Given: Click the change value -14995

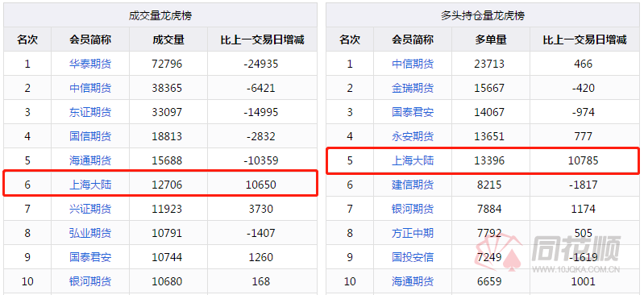Looking at the screenshot, I should pyautogui.click(x=261, y=112).
